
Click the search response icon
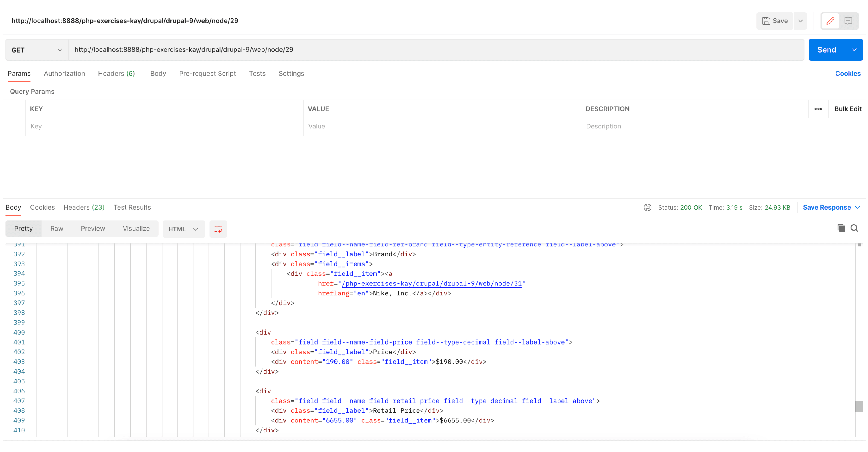click(x=854, y=228)
